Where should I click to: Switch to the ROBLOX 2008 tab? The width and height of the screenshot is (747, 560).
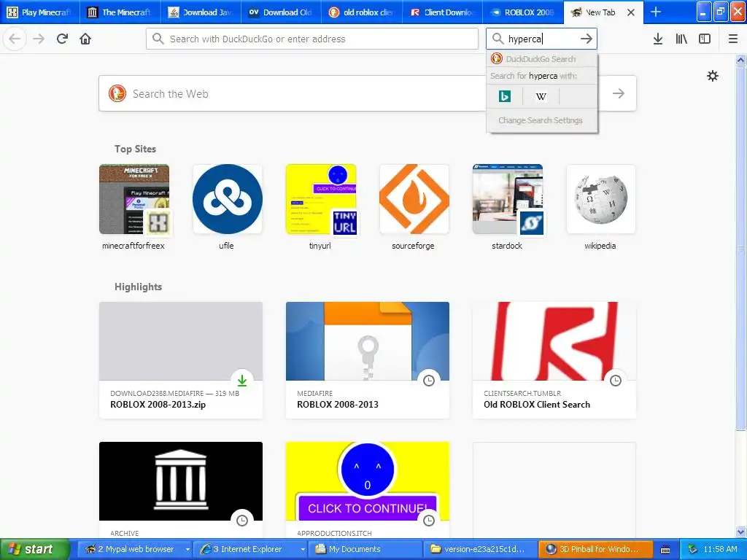click(523, 12)
